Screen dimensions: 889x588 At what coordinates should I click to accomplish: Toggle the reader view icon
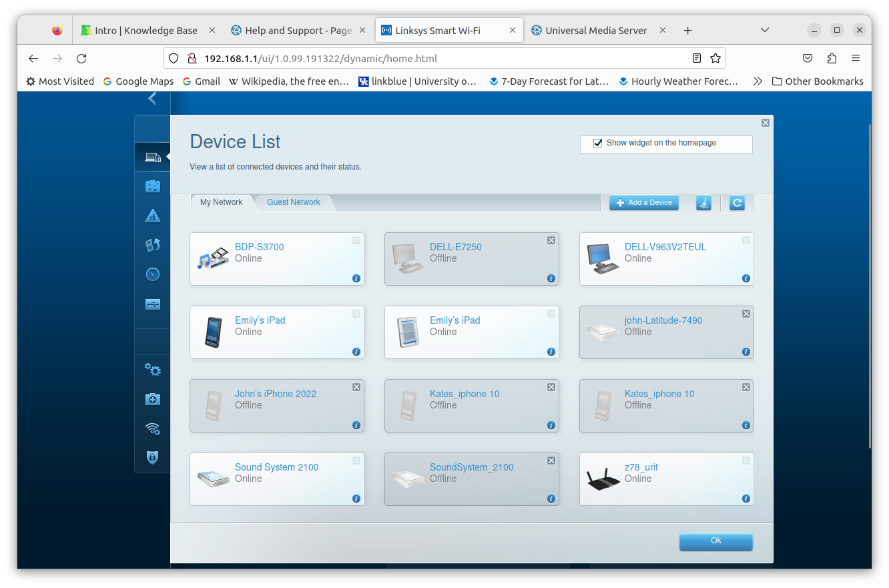point(697,58)
